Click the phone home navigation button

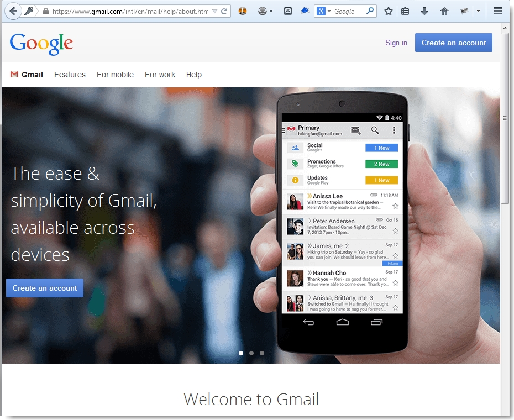(x=343, y=322)
